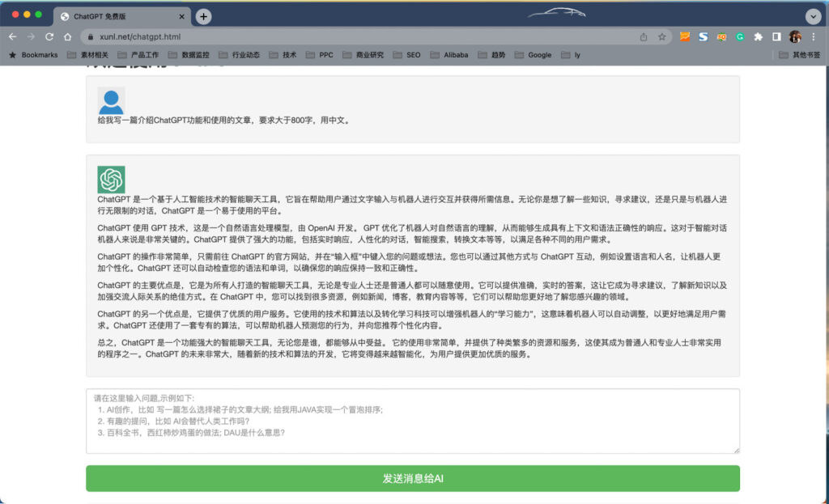
Task: Click paragraph starting ChatGPT 使用 GPT 技术
Action: coord(412,234)
